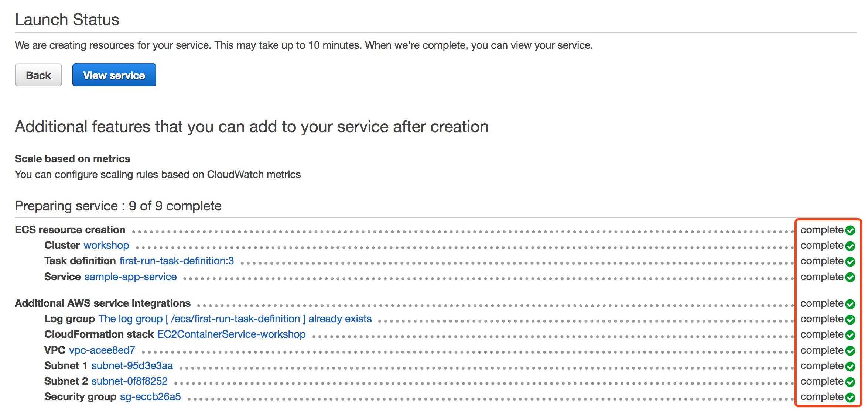Click the green checkmark on the Log group row

850,319
